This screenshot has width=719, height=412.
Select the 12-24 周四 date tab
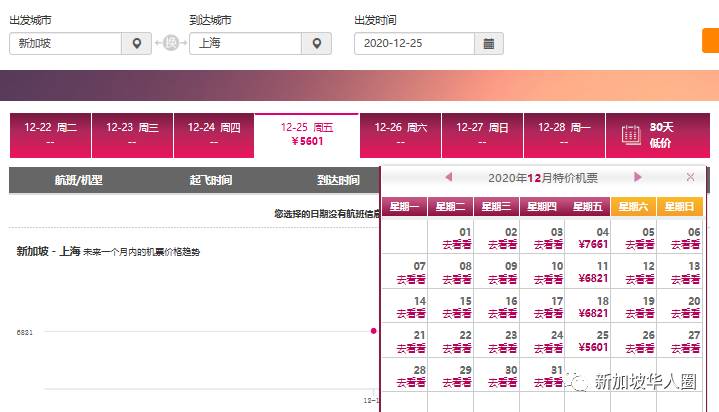pos(214,135)
